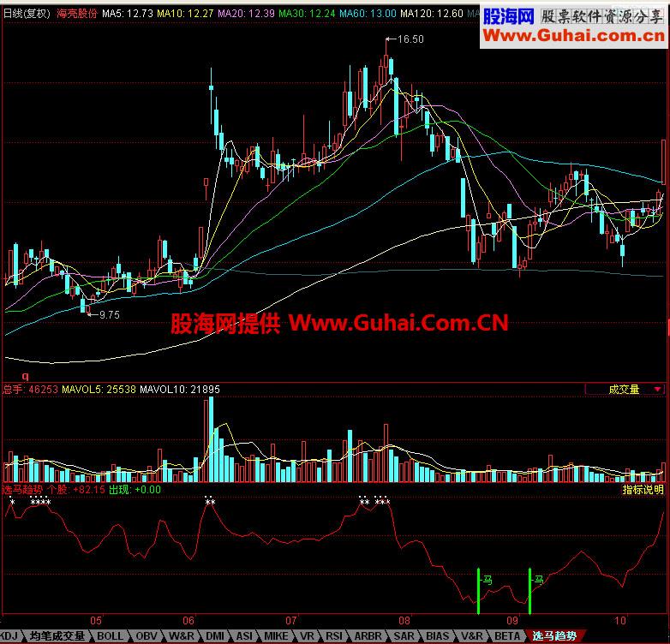Click the 海亮股份 stock name
Screen dimensions: 670x644
coord(77,13)
